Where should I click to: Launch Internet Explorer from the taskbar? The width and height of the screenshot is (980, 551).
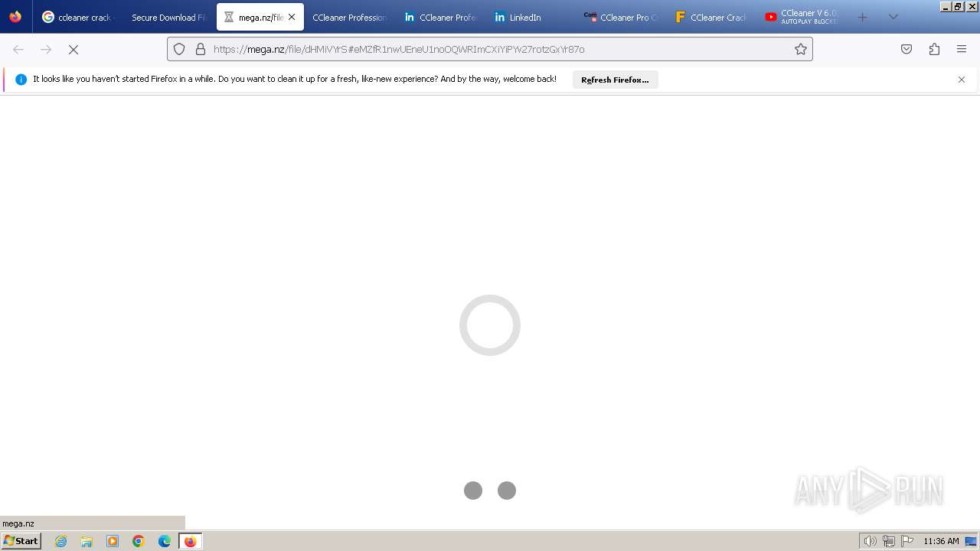click(61, 541)
